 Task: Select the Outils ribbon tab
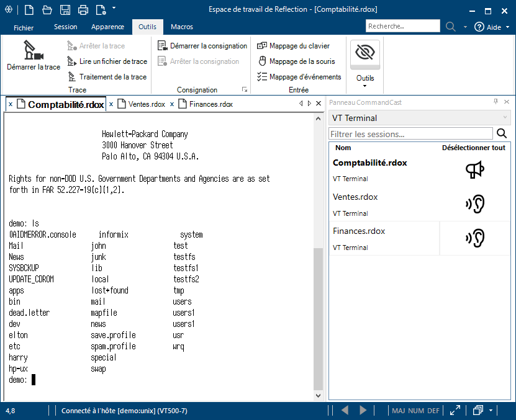coord(147,27)
